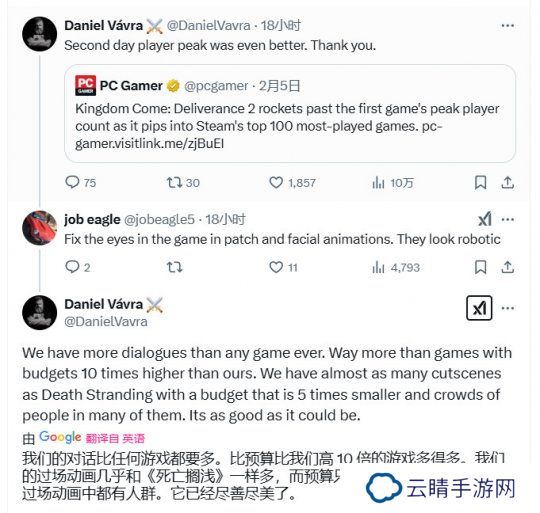
Task: Open more options on job eagle's reply
Action: (508, 219)
